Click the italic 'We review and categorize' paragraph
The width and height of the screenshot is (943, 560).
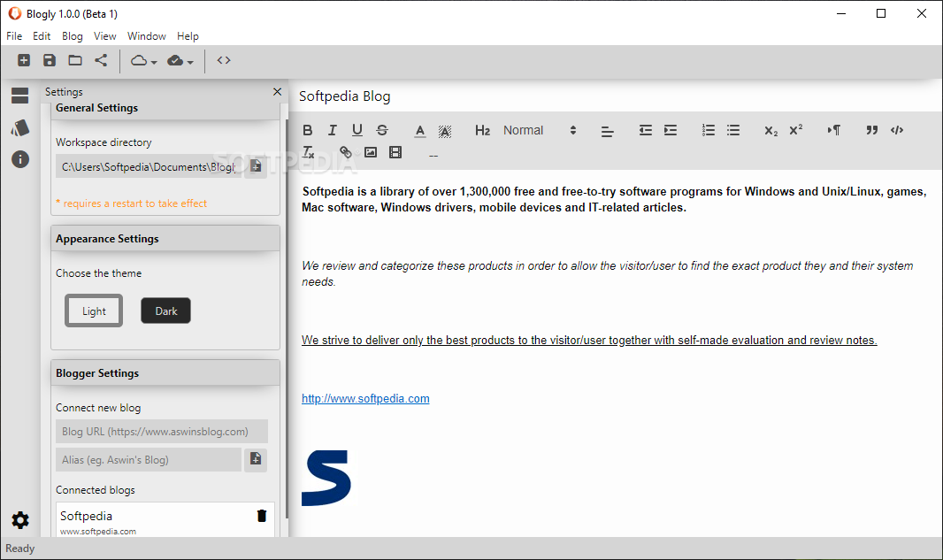[x=608, y=273]
